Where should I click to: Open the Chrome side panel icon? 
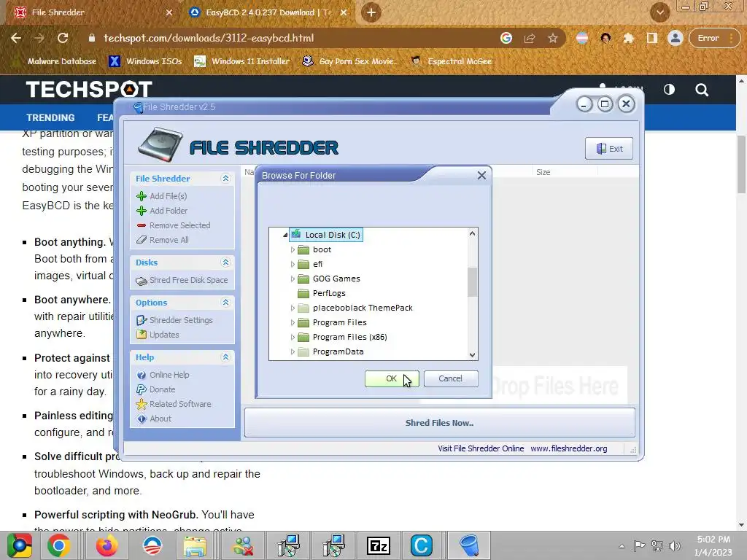651,38
